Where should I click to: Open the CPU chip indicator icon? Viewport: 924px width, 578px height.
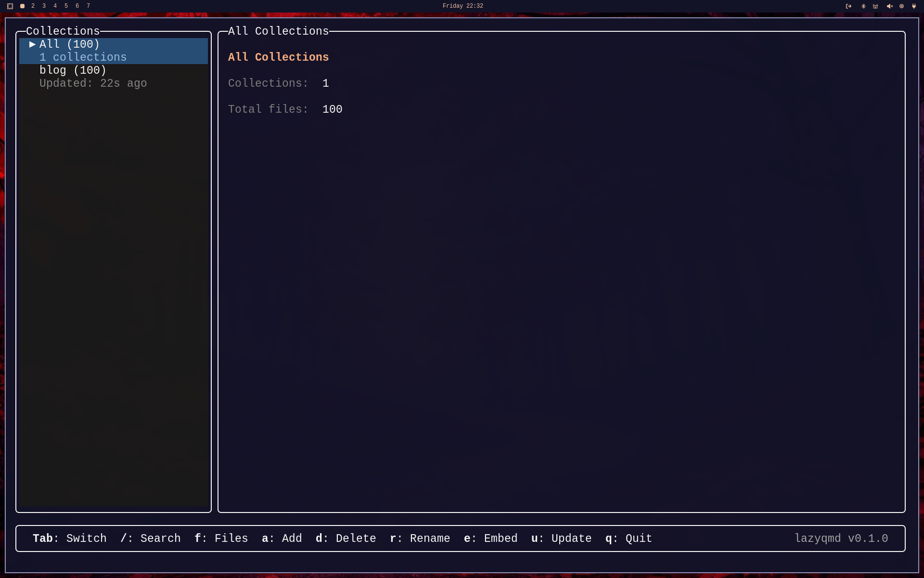tap(901, 6)
